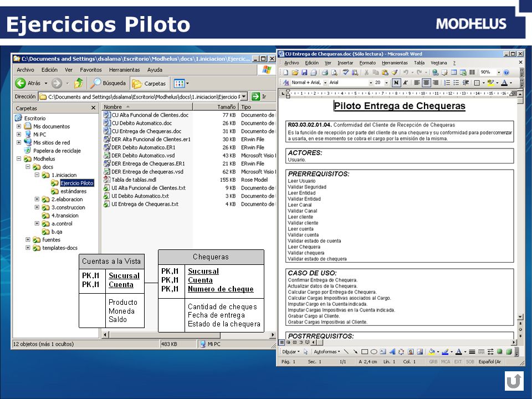Image resolution: width=532 pixels, height=399 pixels.
Task: Open the Formato menu in Word
Action: click(x=367, y=63)
